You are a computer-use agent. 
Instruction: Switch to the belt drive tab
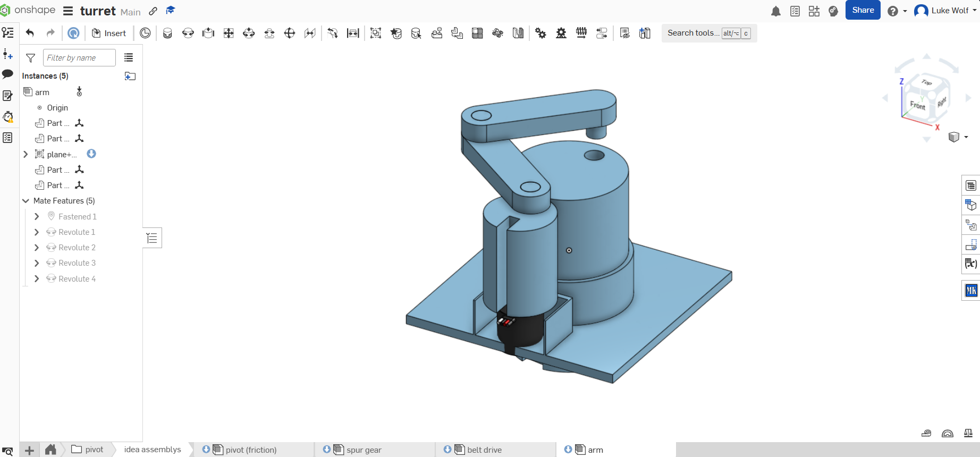click(484, 450)
